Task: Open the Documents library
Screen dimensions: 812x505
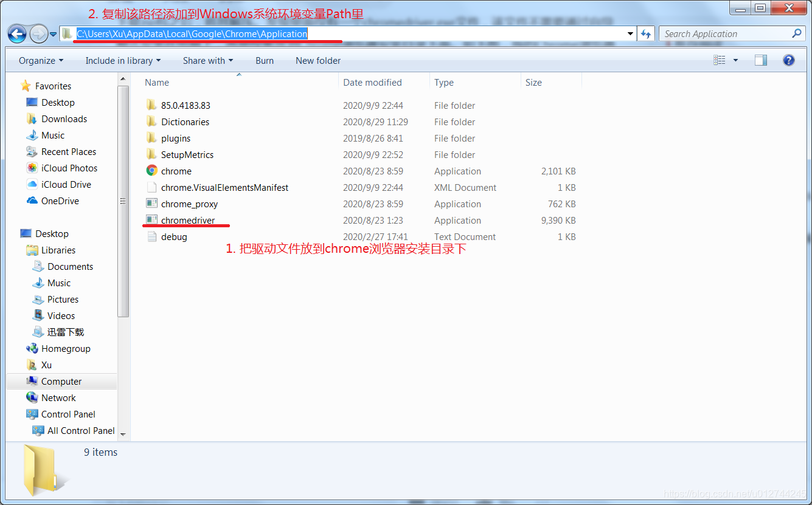Action: click(x=71, y=267)
